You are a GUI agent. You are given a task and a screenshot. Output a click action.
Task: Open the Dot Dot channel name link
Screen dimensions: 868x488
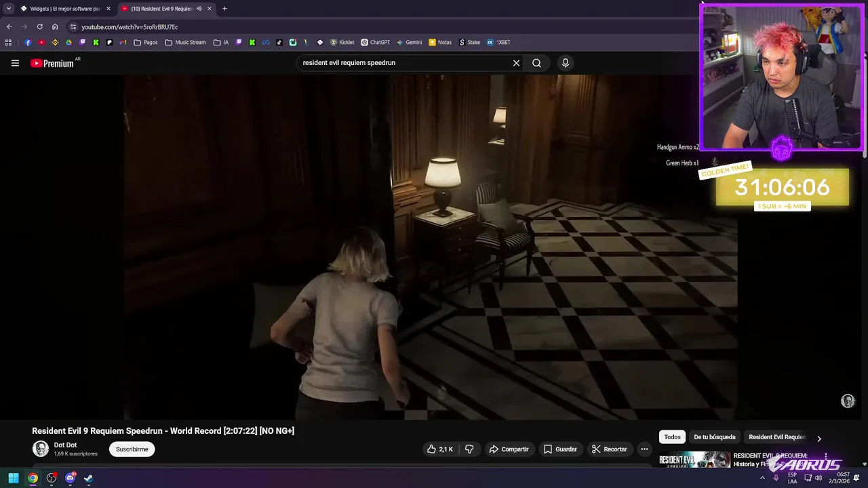[65, 445]
